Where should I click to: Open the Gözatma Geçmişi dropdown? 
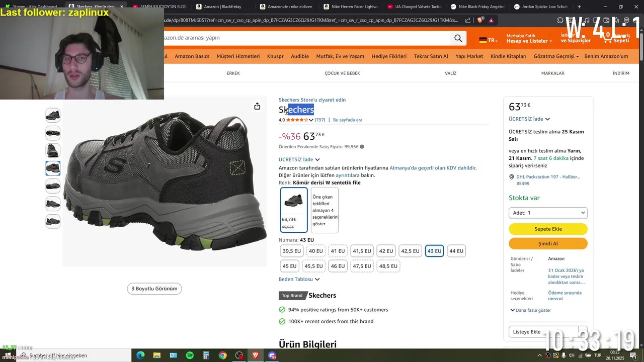556,56
